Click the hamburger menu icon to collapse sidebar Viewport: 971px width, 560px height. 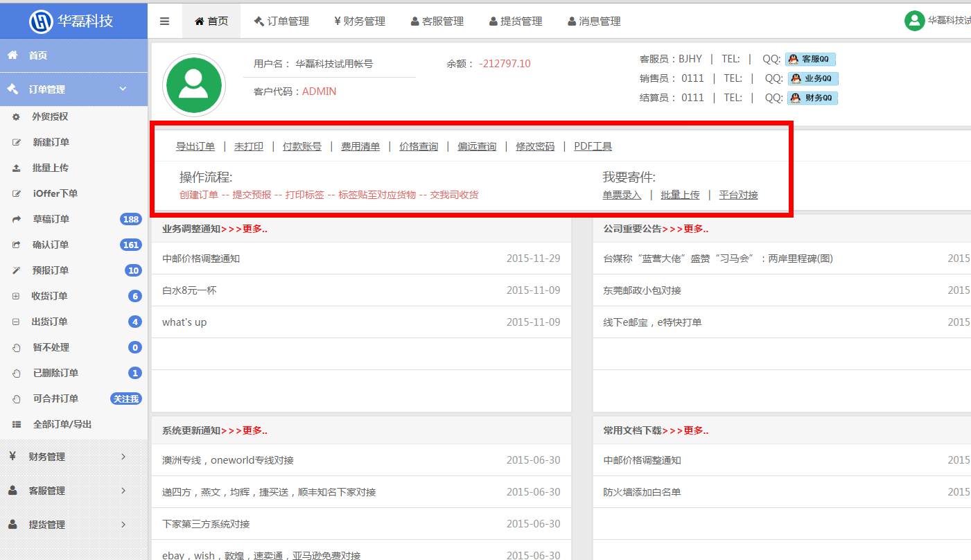coord(164,21)
